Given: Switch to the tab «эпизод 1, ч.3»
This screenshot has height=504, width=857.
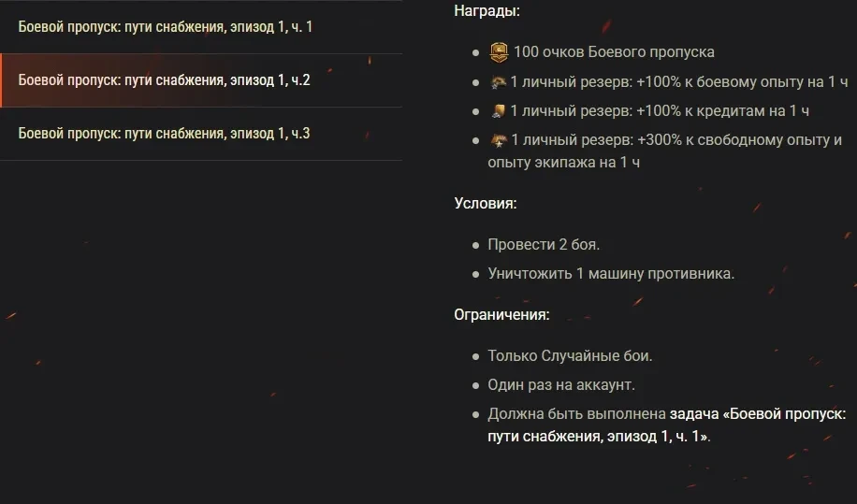Looking at the screenshot, I should coord(165,134).
